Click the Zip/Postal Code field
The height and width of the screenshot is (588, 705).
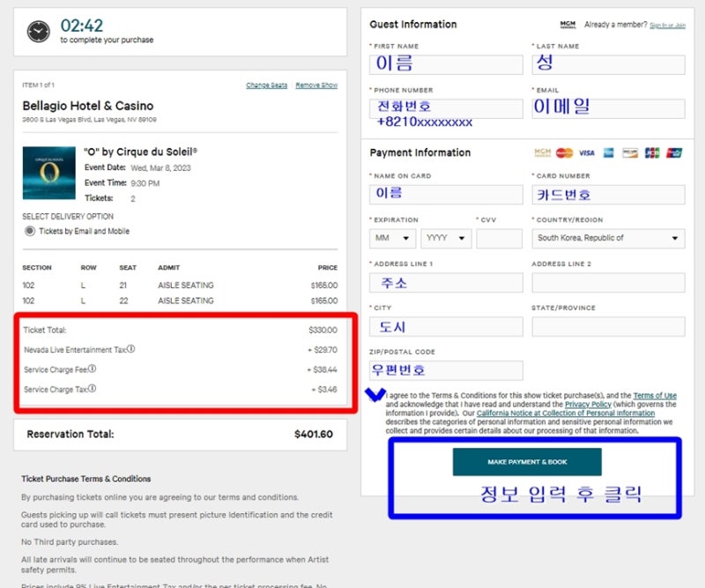coord(446,370)
